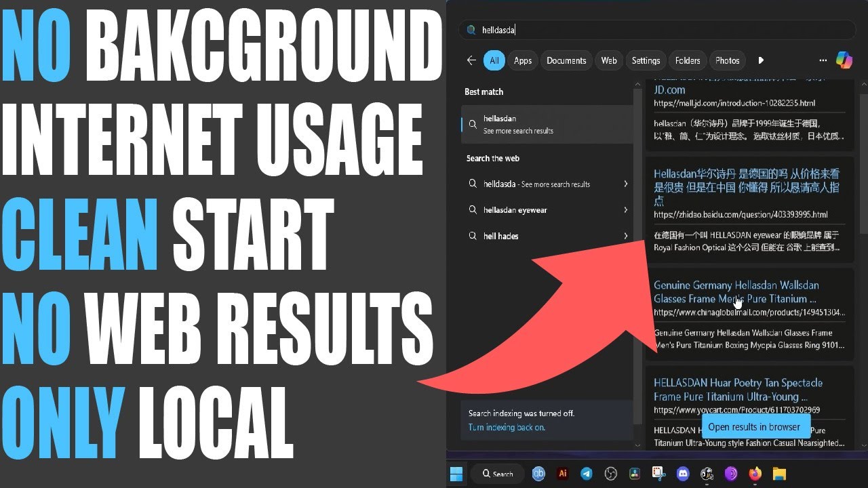The width and height of the screenshot is (868, 488).
Task: Open Genuine Germany Hellasdan Wallsdan Glasses link
Action: 736,292
